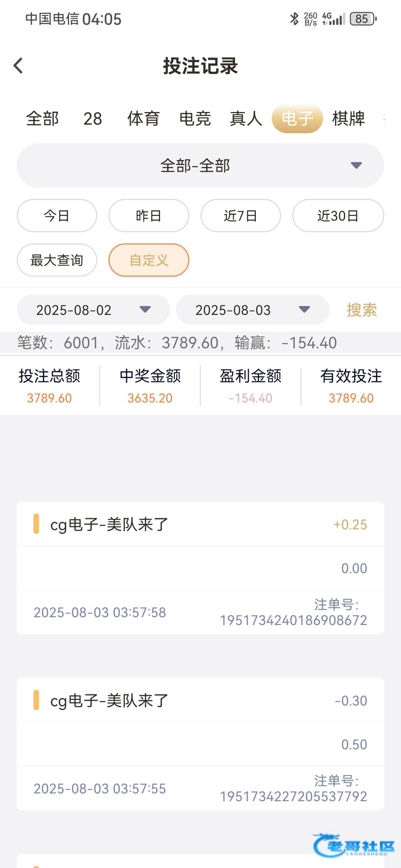Tap the 4G signal strength icon

(333, 19)
